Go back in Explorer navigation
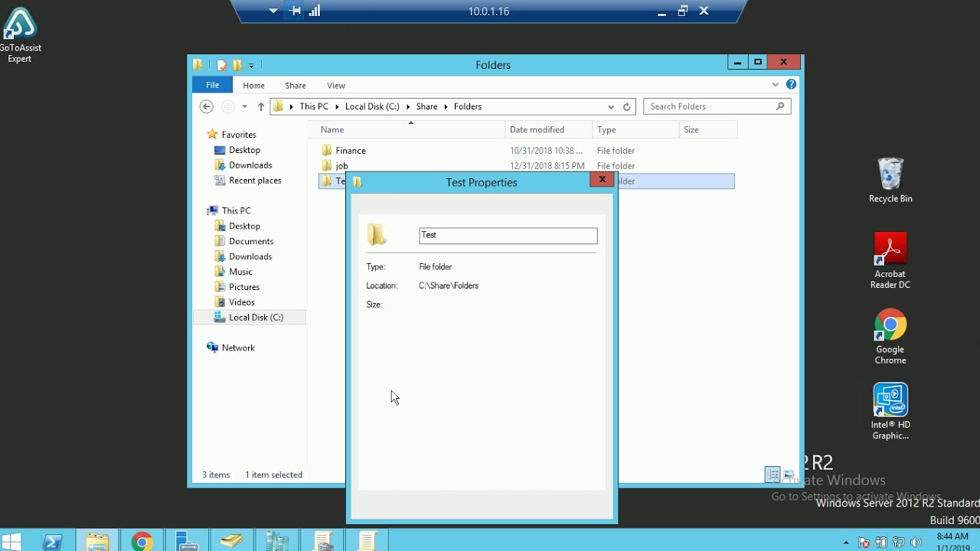Image resolution: width=980 pixels, height=551 pixels. click(x=206, y=106)
